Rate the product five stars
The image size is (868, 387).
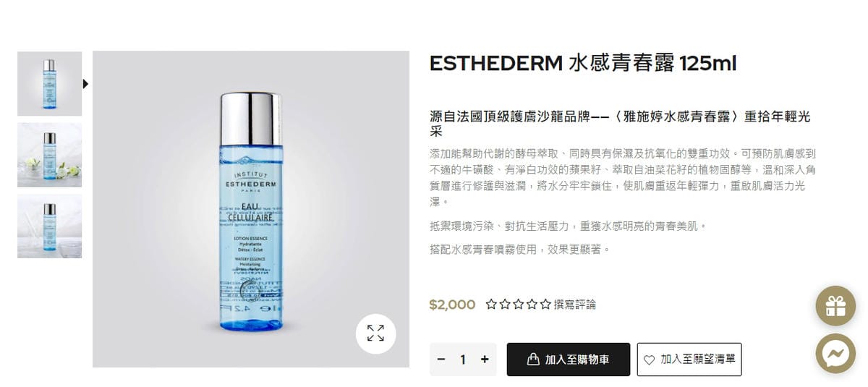(545, 305)
